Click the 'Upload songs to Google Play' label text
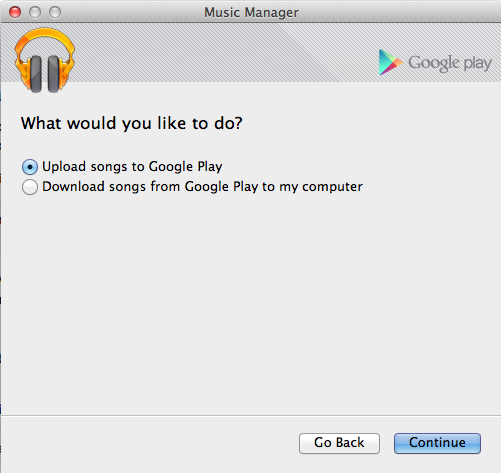Image resolution: width=501 pixels, height=473 pixels. coord(132,167)
